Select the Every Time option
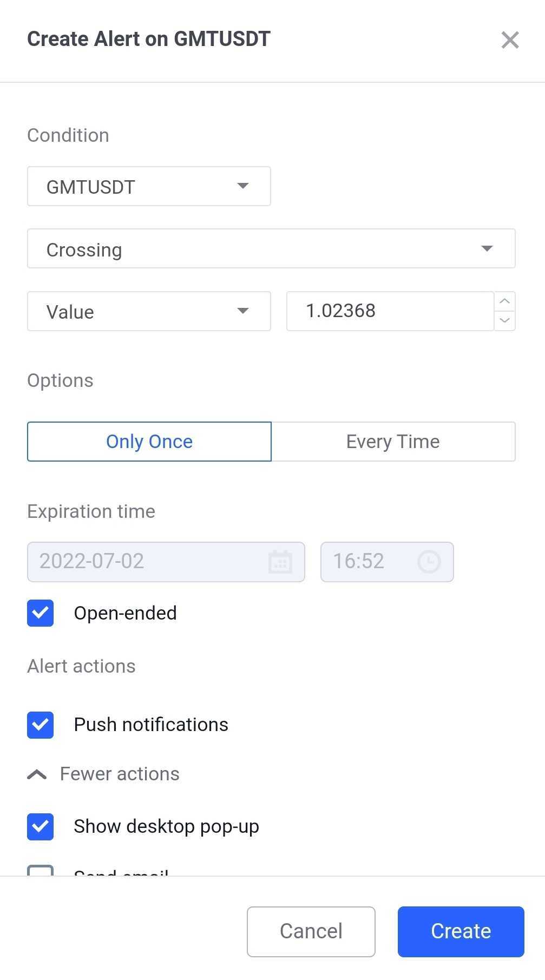The height and width of the screenshot is (980, 545). tap(393, 441)
